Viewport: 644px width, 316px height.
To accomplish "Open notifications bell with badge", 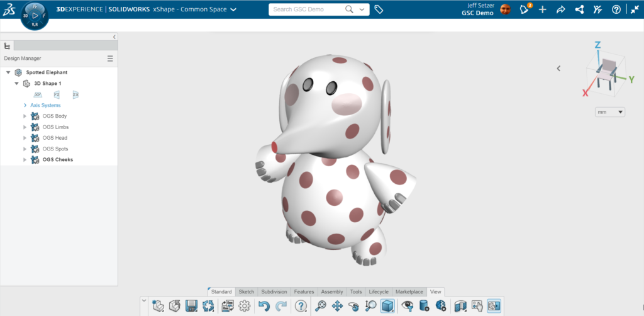I will pos(524,9).
